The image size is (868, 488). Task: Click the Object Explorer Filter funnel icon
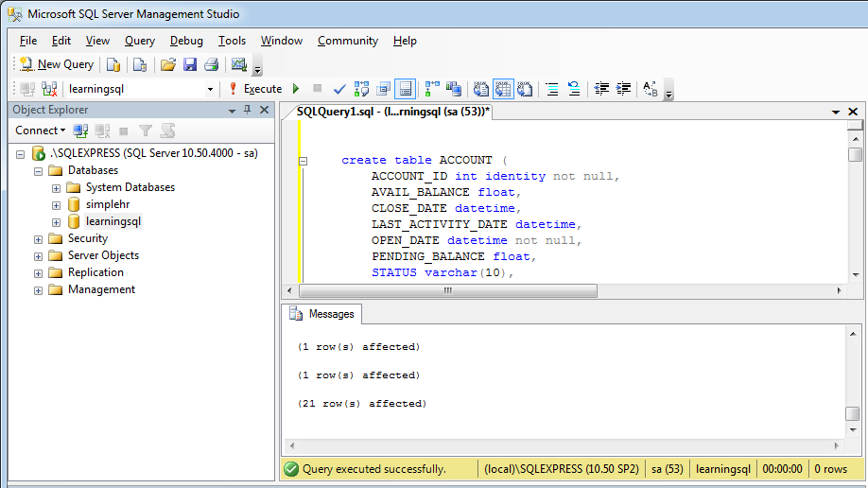click(x=145, y=131)
